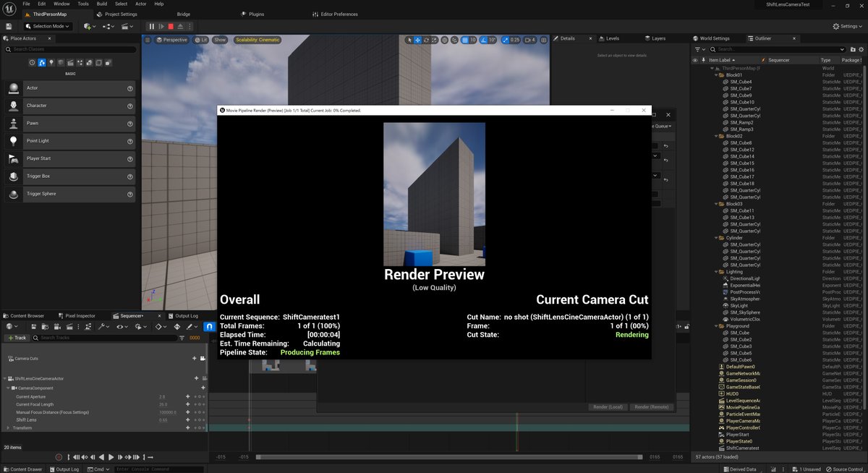Play the sequence forward
Viewport: 868px width, 473px height.
[x=111, y=457]
